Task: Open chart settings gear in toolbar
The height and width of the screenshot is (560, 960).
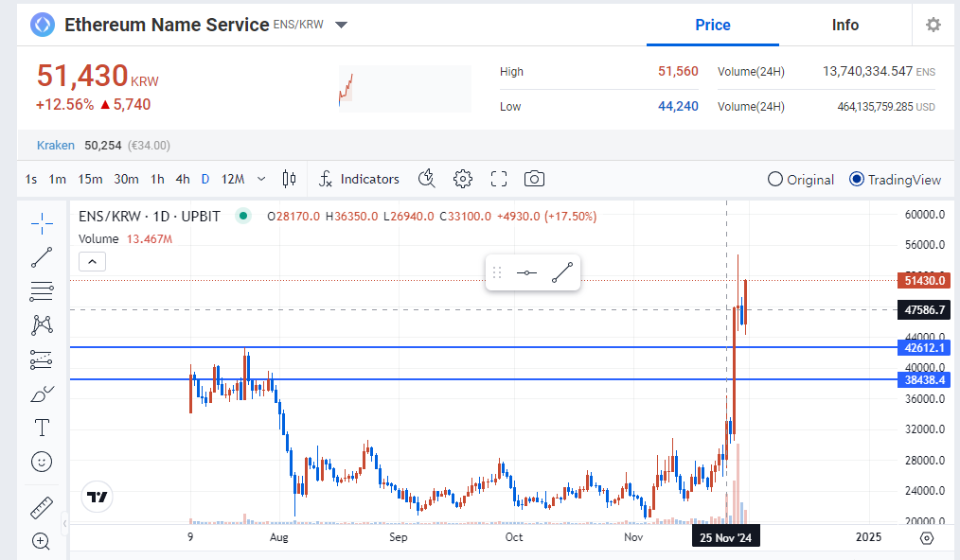Action: tap(463, 179)
